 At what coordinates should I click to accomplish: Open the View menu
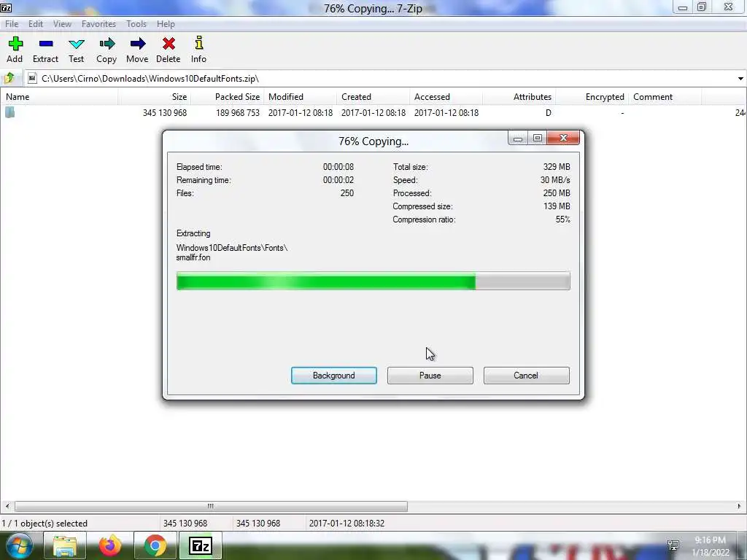click(x=63, y=24)
